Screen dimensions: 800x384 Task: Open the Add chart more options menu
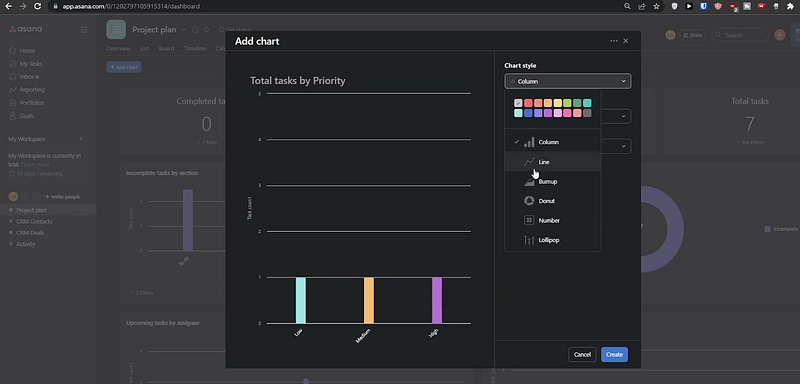click(x=614, y=41)
